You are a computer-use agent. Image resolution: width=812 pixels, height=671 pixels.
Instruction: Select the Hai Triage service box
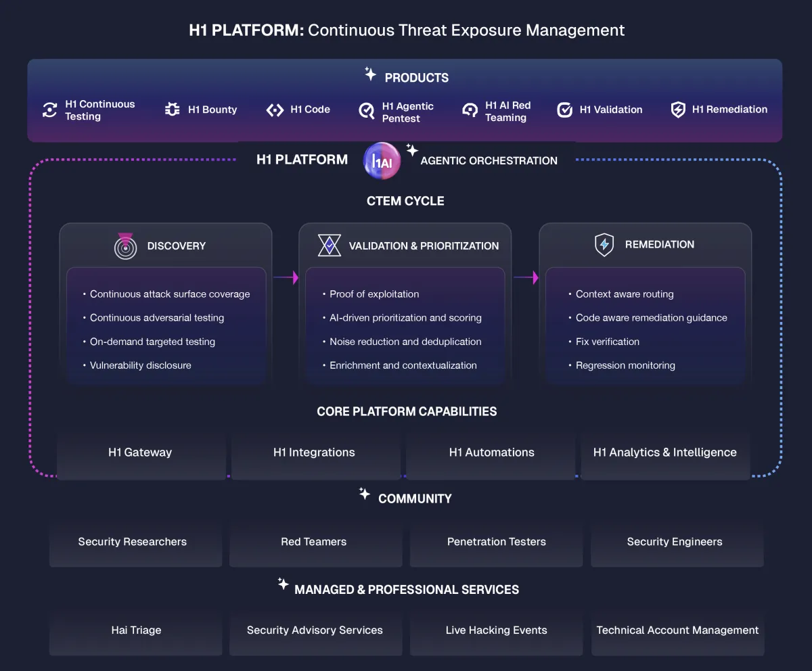pyautogui.click(x=135, y=631)
